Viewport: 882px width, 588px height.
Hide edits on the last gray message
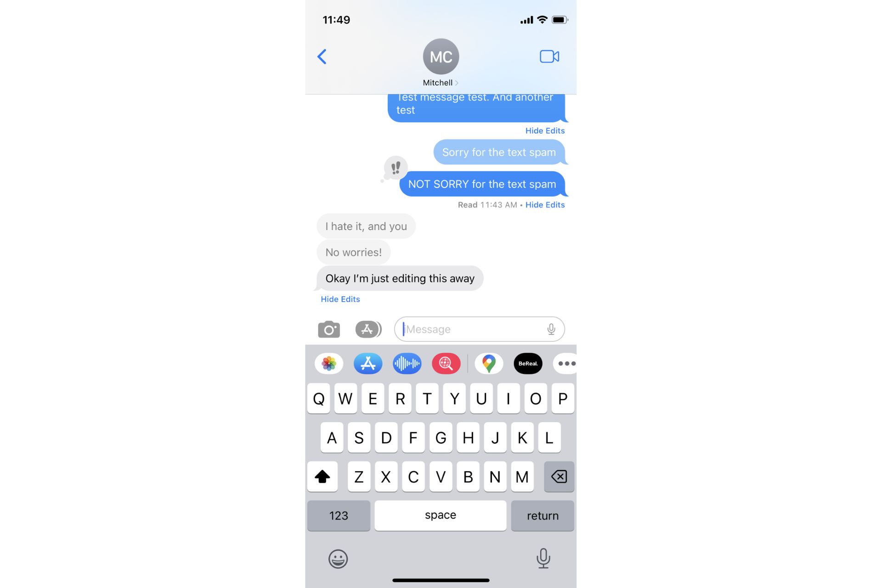click(340, 299)
